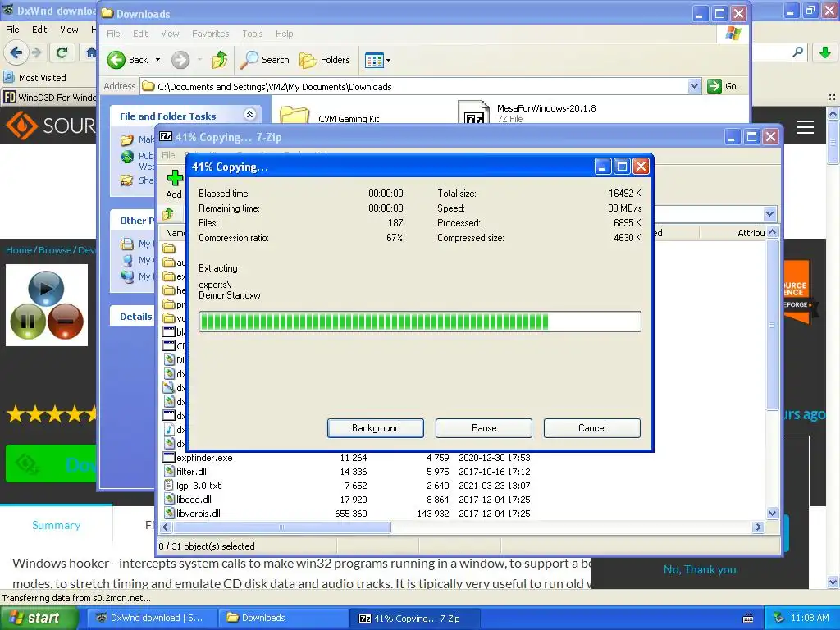Click Forward arrow in Downloads window
This screenshot has width=840, height=630.
click(x=180, y=60)
